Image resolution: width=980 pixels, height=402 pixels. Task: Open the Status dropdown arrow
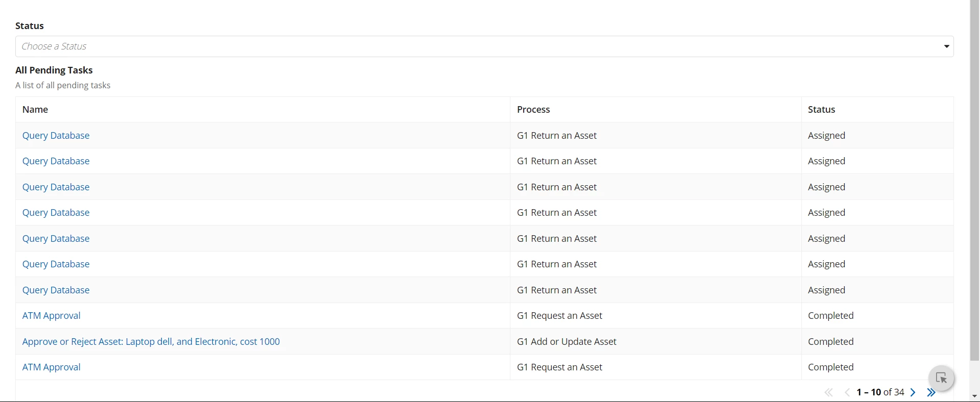point(946,46)
